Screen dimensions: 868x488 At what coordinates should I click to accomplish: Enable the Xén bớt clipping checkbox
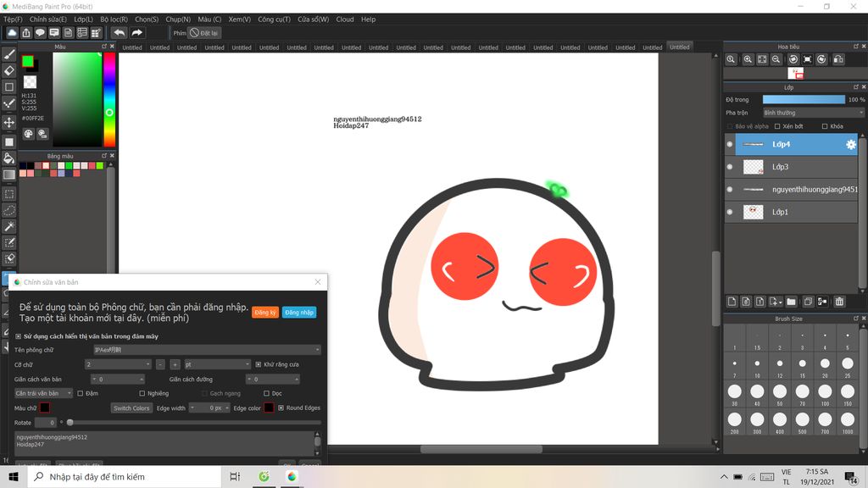point(778,126)
